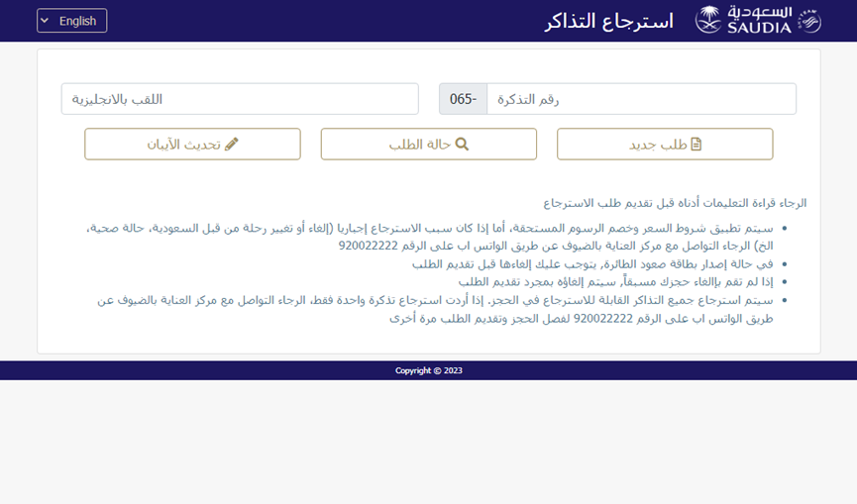Check request status via حالة الطلب
Screen dimensions: 857x504
coord(428,145)
